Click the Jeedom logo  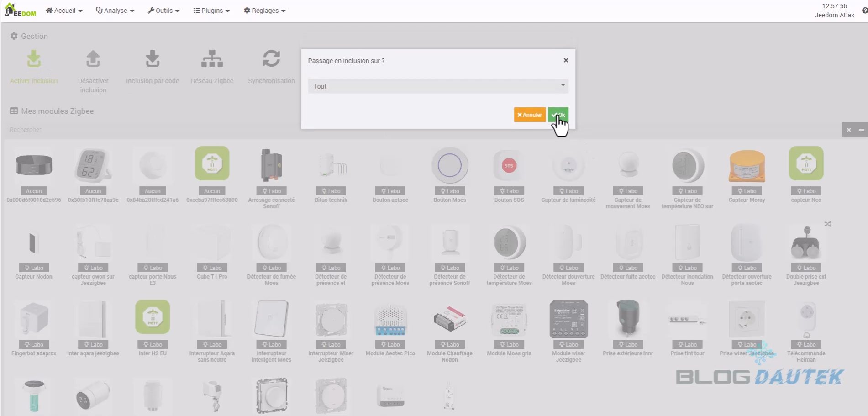point(20,10)
